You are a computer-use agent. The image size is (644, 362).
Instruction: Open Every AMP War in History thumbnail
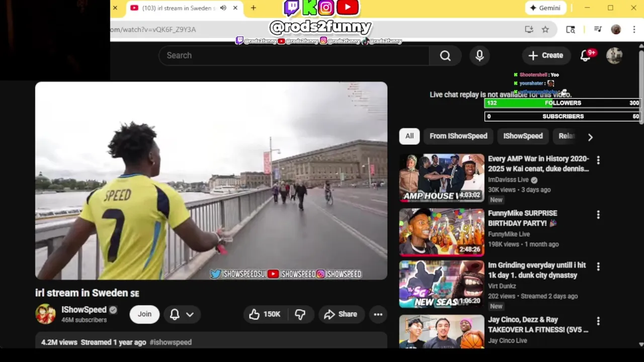coord(442,177)
